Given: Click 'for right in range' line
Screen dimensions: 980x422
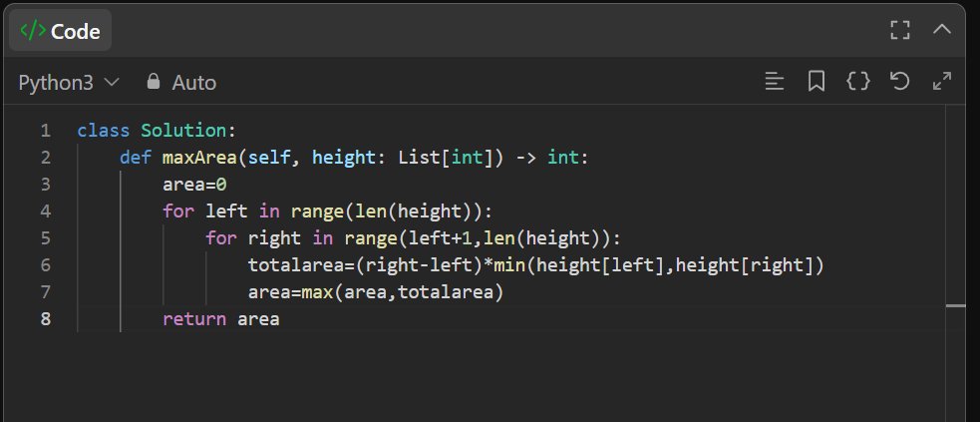Looking at the screenshot, I should (413, 238).
